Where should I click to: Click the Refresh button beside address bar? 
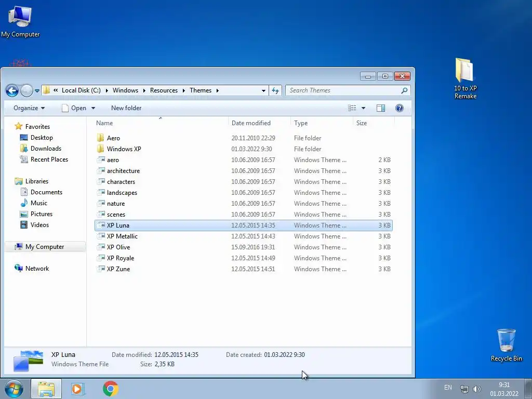(x=275, y=90)
